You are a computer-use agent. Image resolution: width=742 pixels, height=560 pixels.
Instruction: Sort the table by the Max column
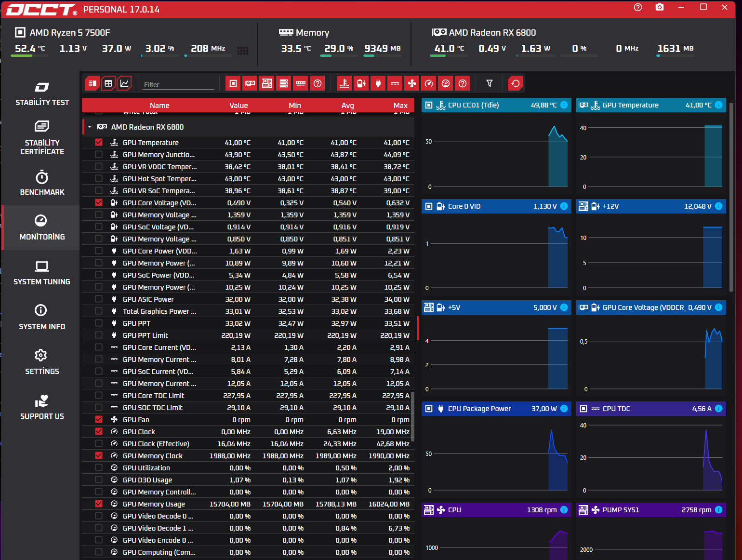pos(400,105)
